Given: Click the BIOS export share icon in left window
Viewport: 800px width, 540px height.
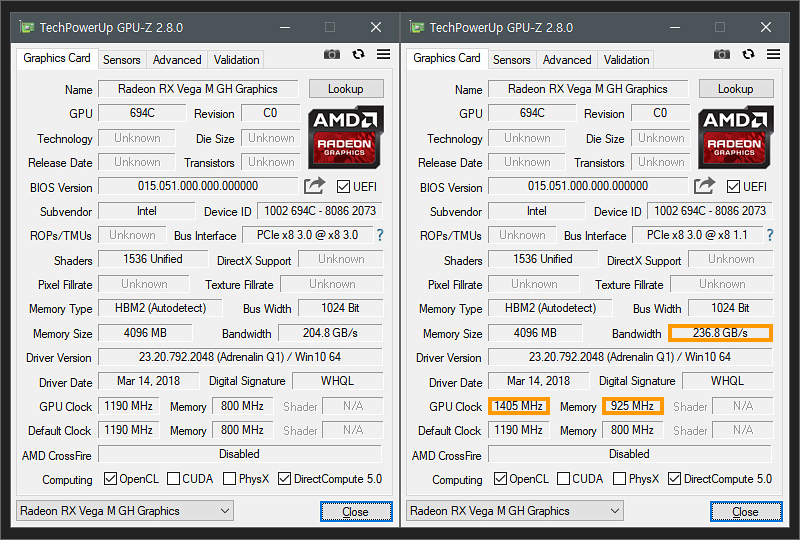Looking at the screenshot, I should (314, 186).
